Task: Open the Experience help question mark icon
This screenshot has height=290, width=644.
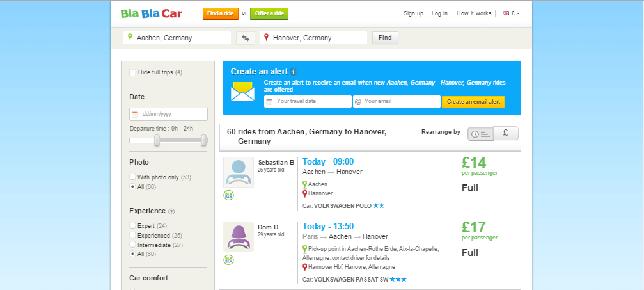Action: (x=171, y=211)
